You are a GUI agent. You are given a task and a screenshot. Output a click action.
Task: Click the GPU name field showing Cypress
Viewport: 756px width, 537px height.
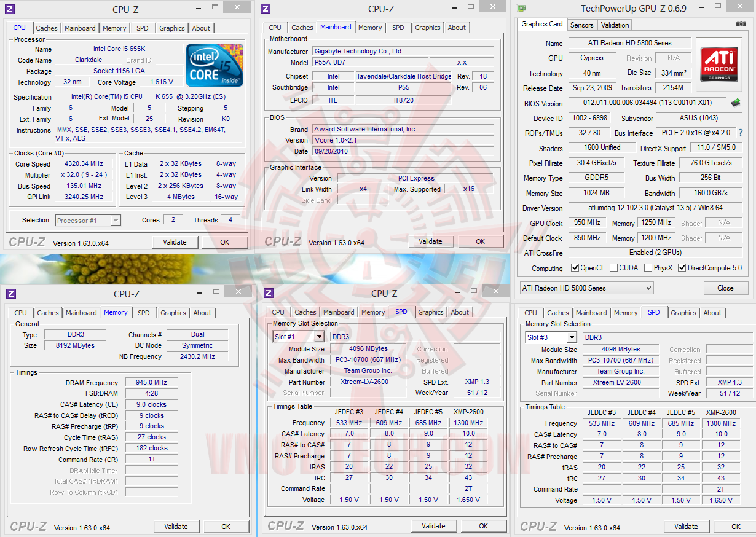pos(591,58)
